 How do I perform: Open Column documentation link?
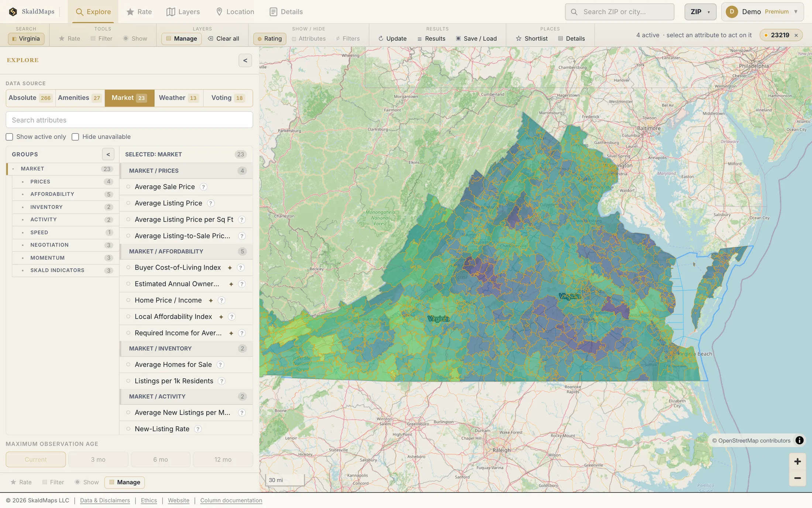[x=231, y=500]
